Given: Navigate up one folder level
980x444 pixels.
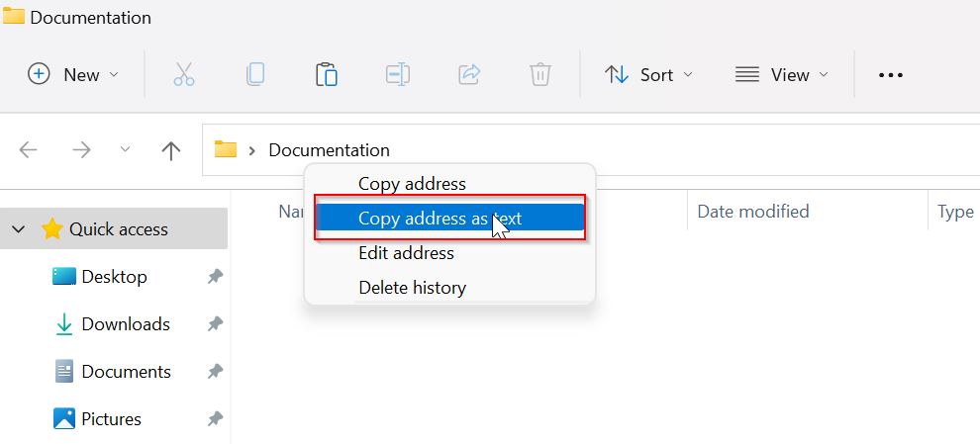Looking at the screenshot, I should coord(171,150).
